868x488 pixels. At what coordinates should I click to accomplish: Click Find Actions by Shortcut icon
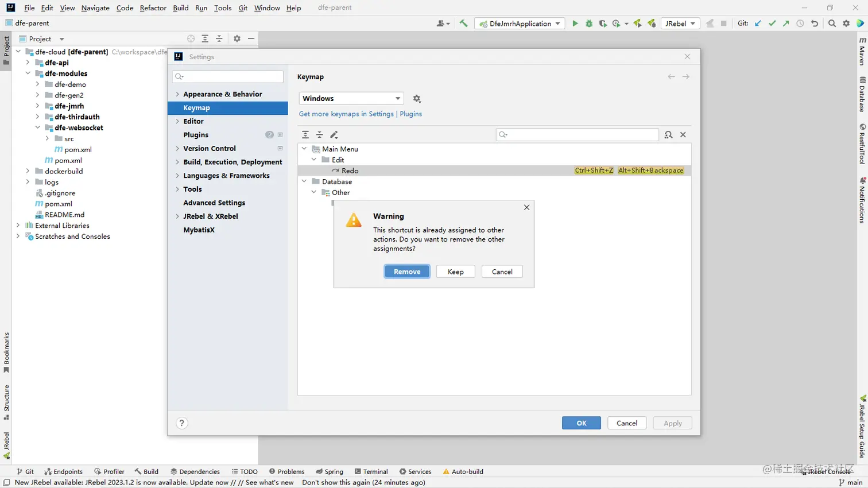668,134
